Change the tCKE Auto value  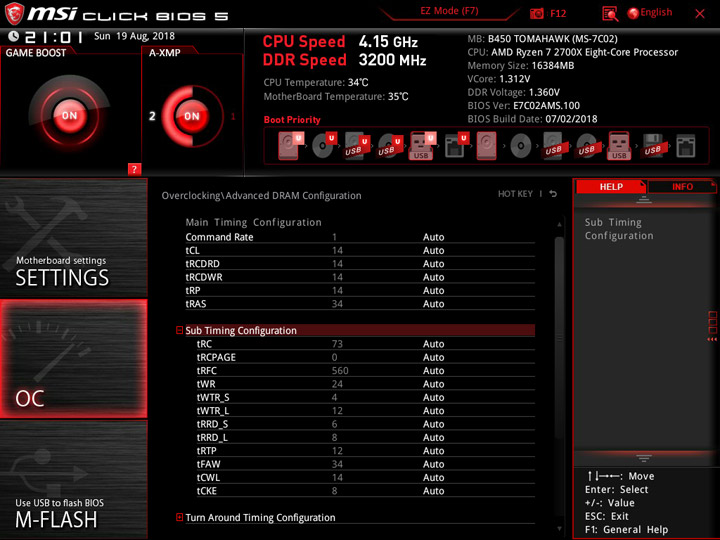(x=433, y=491)
